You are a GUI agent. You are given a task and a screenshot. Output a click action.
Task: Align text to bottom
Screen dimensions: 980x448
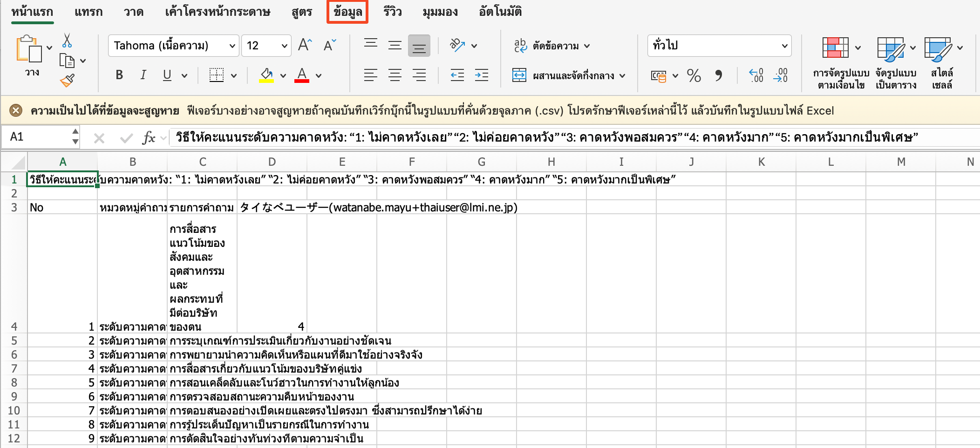pos(419,46)
